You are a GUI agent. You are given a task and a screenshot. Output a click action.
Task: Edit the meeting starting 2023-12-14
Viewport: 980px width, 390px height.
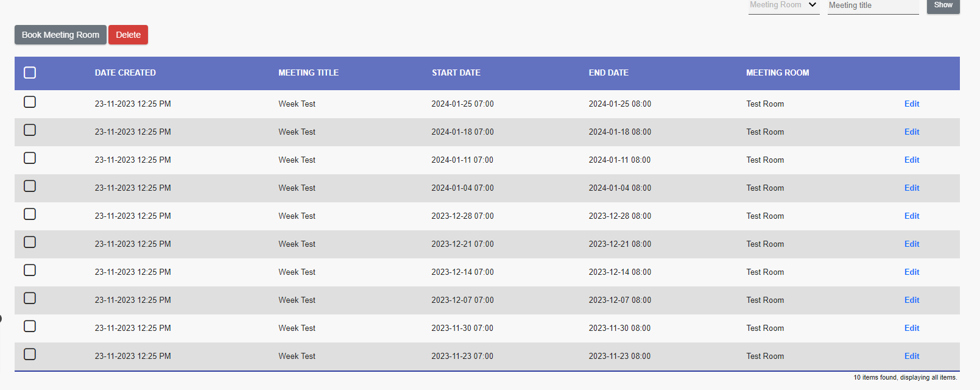[x=912, y=272]
